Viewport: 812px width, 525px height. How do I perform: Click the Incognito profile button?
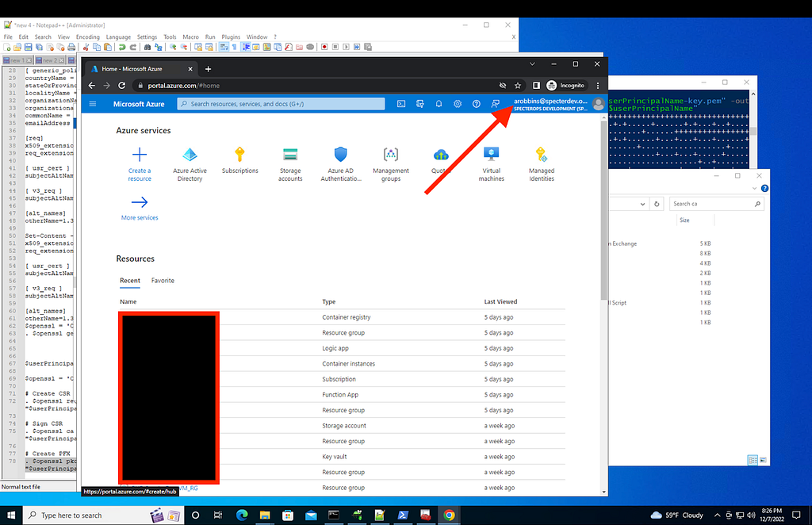point(566,86)
